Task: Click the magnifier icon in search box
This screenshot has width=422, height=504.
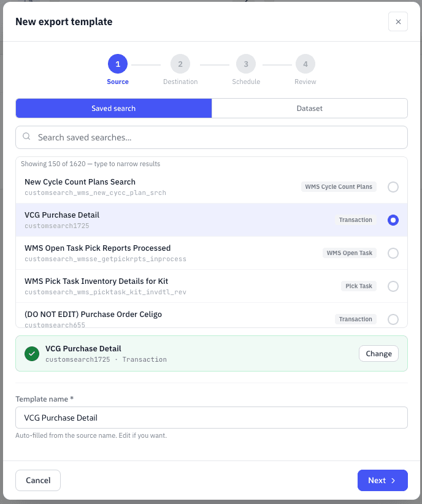Action: [x=26, y=137]
